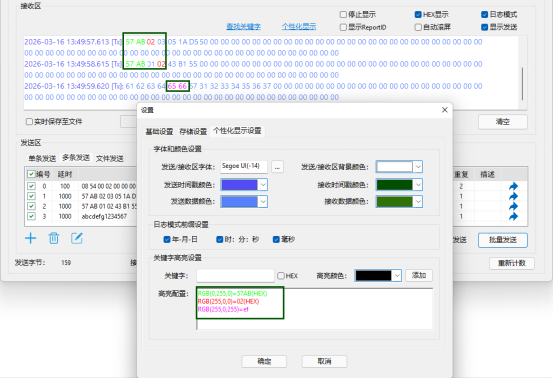Click the pencil edit icon
The width and height of the screenshot is (554, 379).
(77, 238)
